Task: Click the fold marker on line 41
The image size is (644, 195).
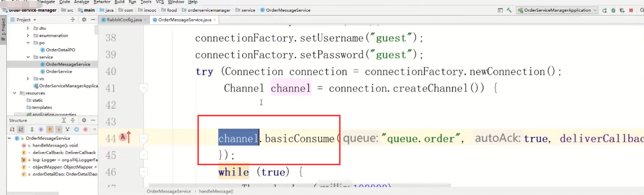Action: [143, 88]
